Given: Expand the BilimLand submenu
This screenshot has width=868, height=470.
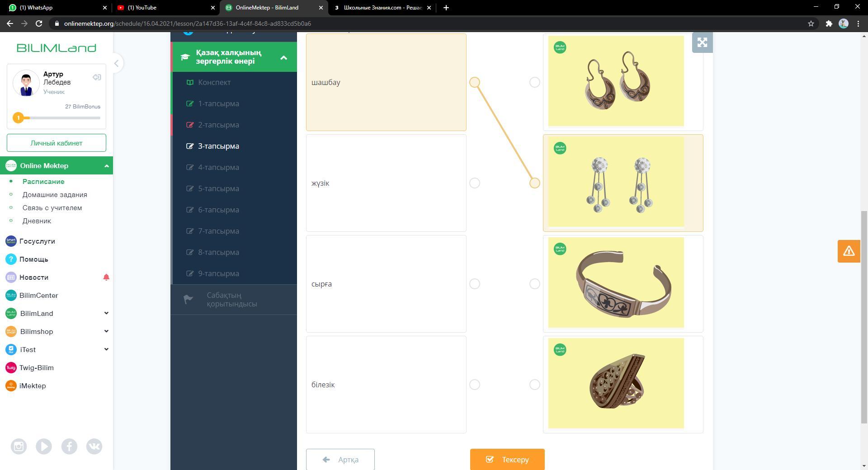Looking at the screenshot, I should 106,313.
